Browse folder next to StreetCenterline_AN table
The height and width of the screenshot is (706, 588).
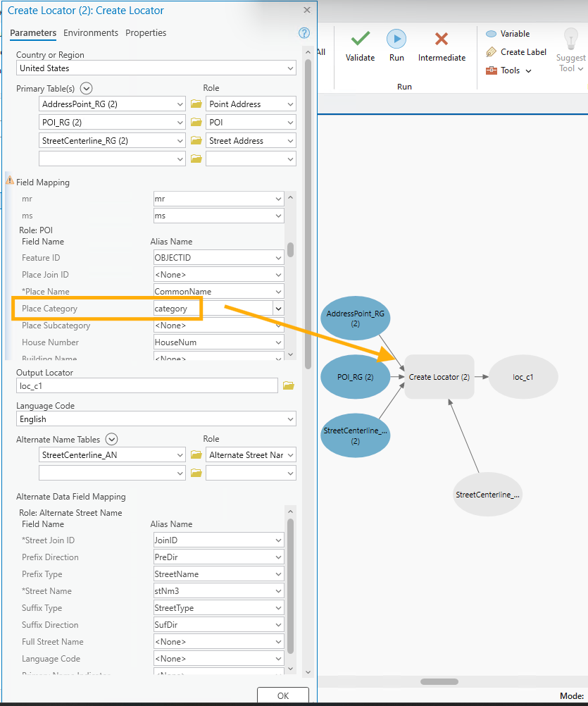[196, 455]
